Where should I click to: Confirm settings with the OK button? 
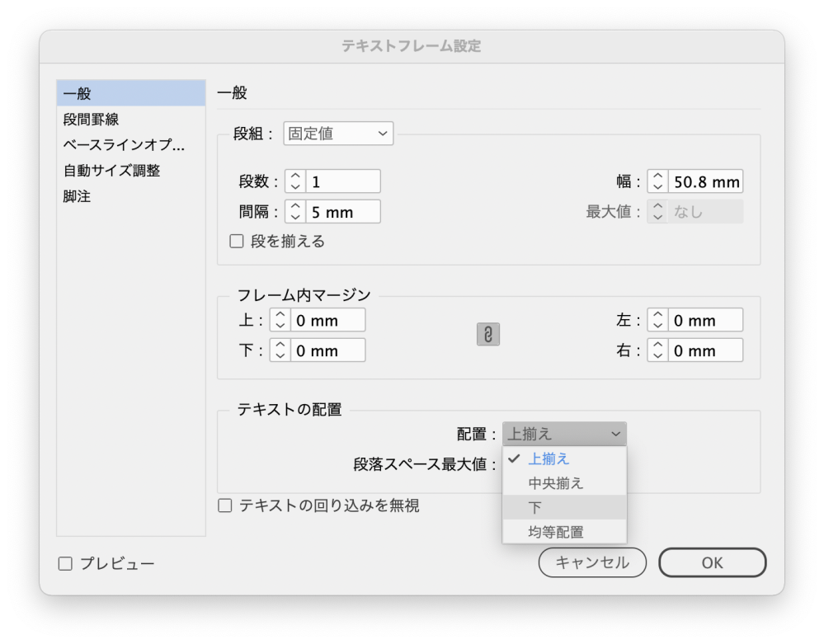pyautogui.click(x=712, y=562)
